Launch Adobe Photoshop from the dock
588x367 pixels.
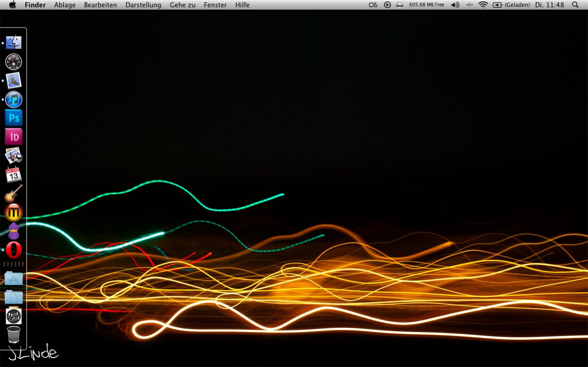click(14, 118)
